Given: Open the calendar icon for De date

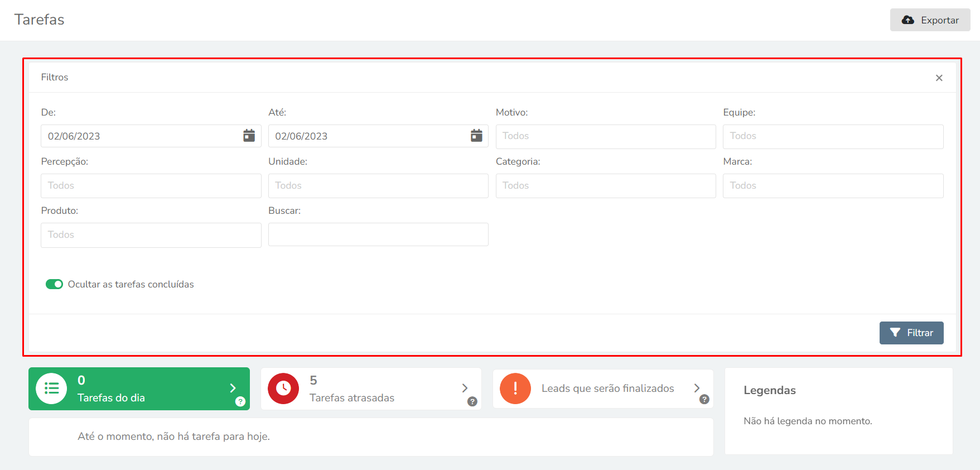Looking at the screenshot, I should [x=249, y=136].
